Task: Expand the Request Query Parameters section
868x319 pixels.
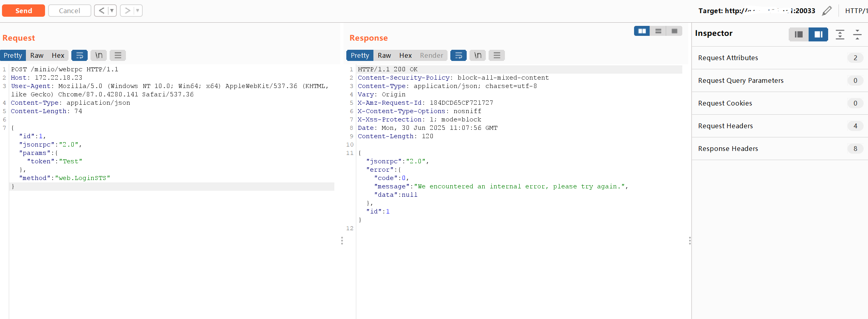Action: pos(780,80)
